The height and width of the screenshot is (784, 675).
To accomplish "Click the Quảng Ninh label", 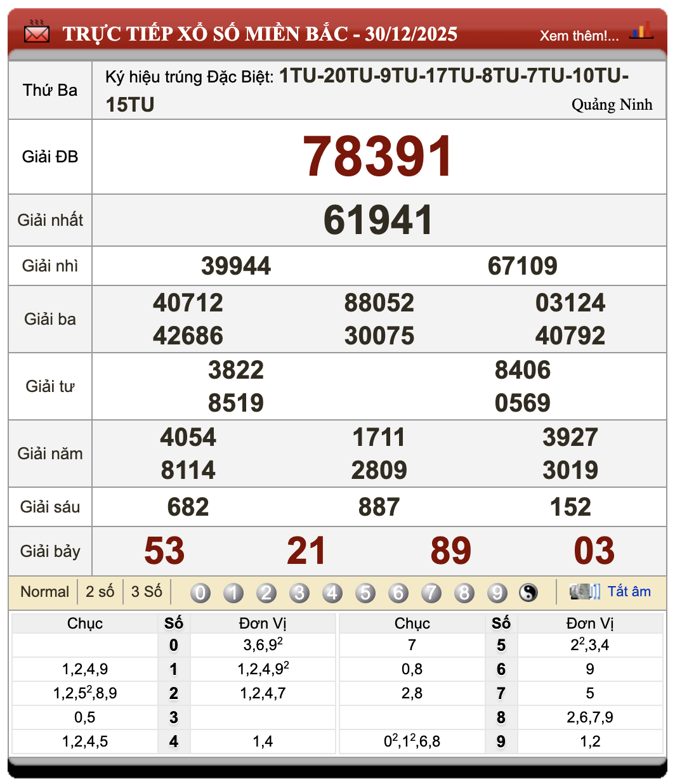I will [613, 105].
